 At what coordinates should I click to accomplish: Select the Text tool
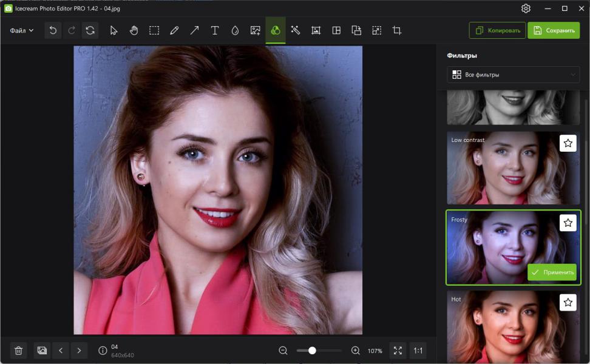[215, 30]
